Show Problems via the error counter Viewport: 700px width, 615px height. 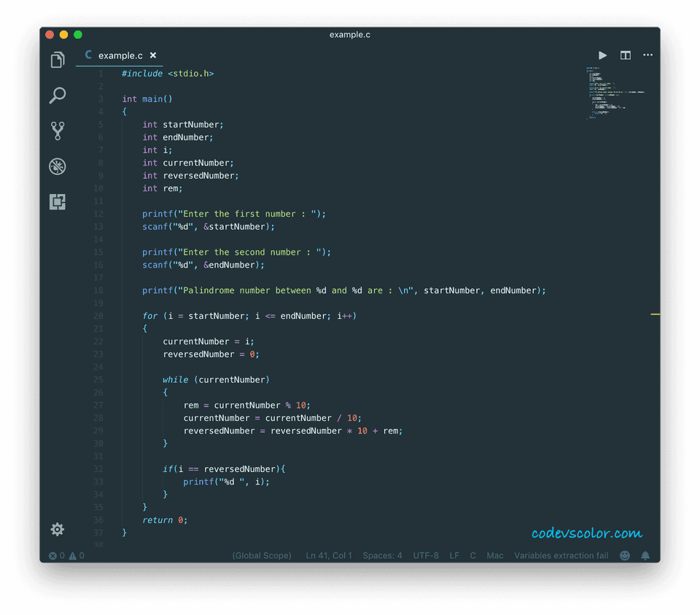point(62,555)
